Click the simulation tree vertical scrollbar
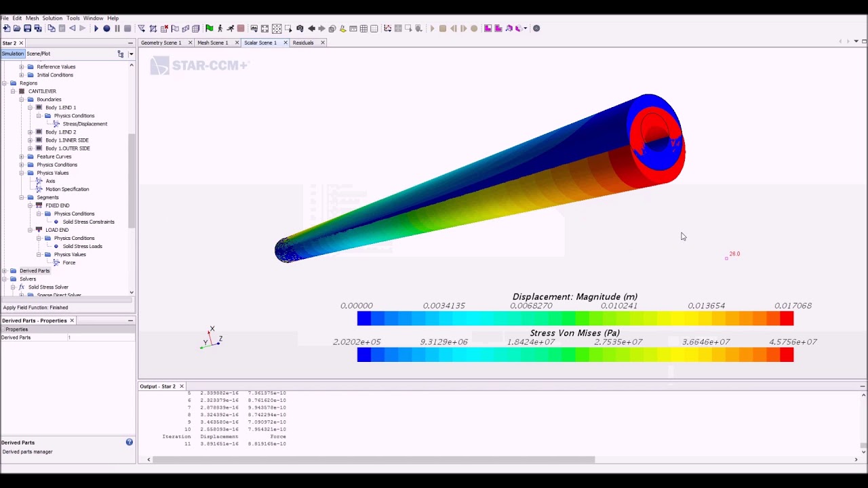The height and width of the screenshot is (488, 868). click(132, 181)
